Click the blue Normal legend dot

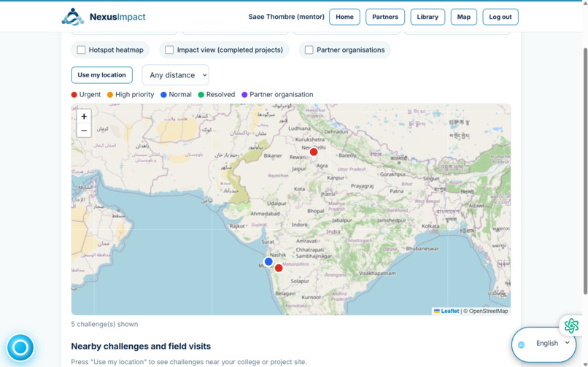[163, 95]
